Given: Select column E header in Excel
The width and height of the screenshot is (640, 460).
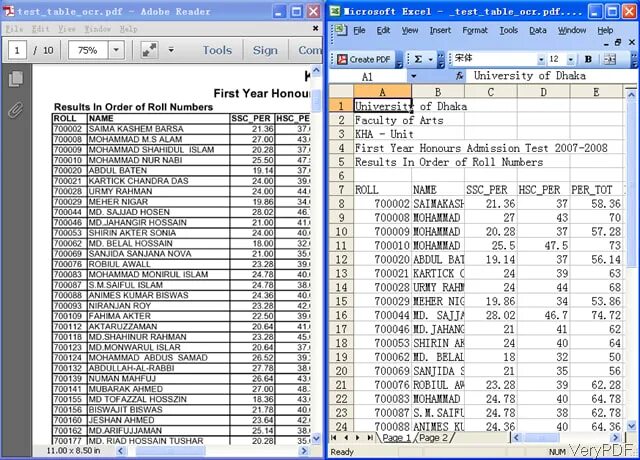Looking at the screenshot, I should [596, 92].
